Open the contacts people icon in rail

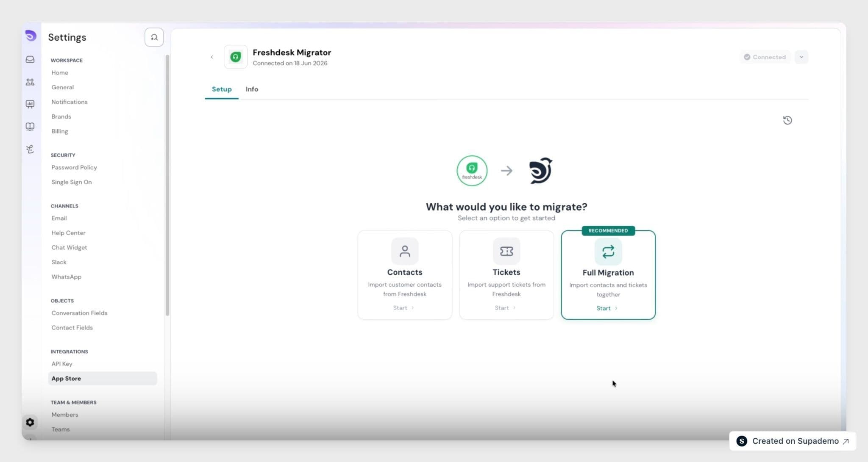pos(30,82)
